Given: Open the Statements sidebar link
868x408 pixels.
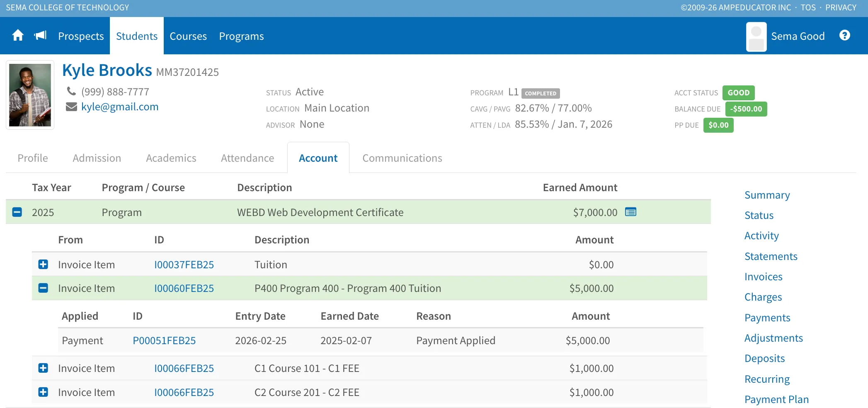Looking at the screenshot, I should 771,256.
